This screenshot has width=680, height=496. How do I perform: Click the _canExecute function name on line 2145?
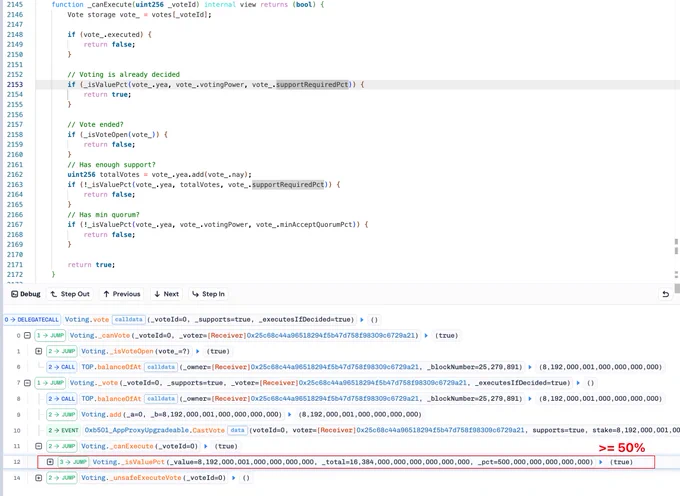[110, 5]
